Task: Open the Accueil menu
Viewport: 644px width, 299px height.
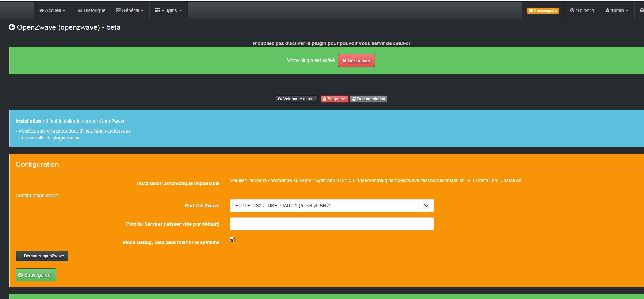Action: point(52,10)
